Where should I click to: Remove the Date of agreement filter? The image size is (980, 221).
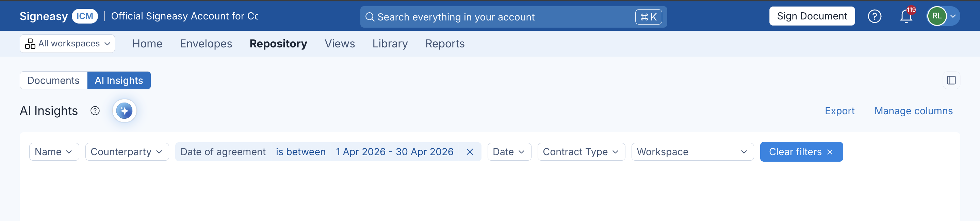(x=470, y=152)
